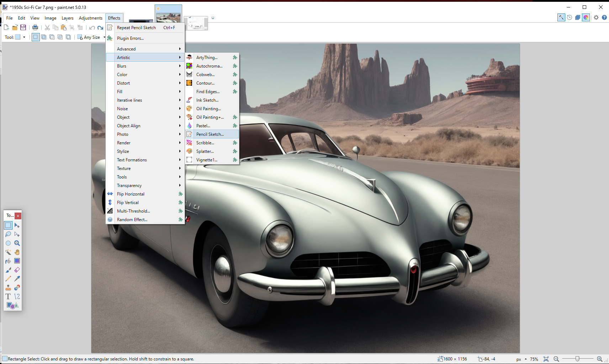Open a file using the folder icon

pyautogui.click(x=15, y=27)
